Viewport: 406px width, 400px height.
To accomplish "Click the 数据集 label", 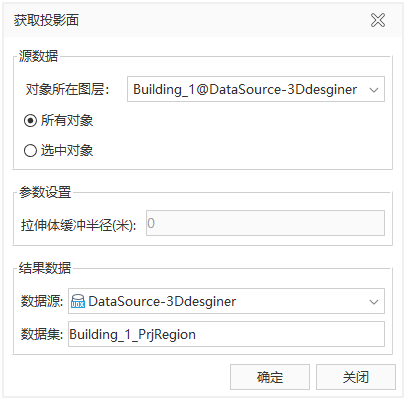I will 42,334.
